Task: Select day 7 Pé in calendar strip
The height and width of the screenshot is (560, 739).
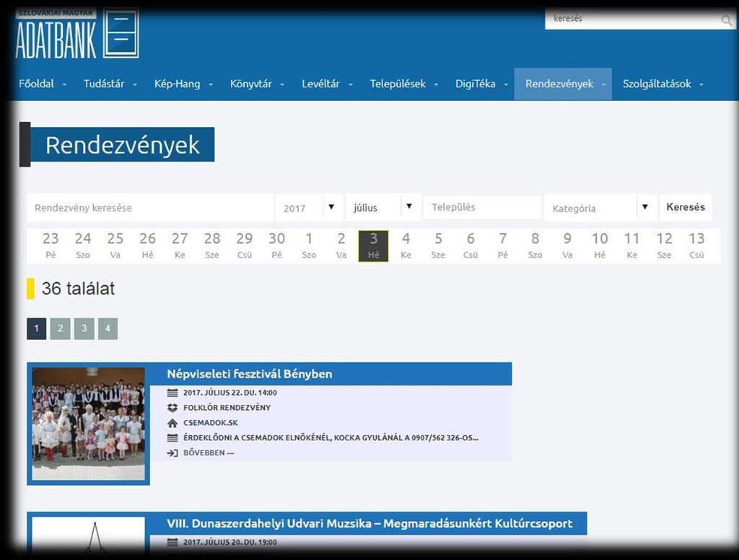Action: pyautogui.click(x=503, y=245)
